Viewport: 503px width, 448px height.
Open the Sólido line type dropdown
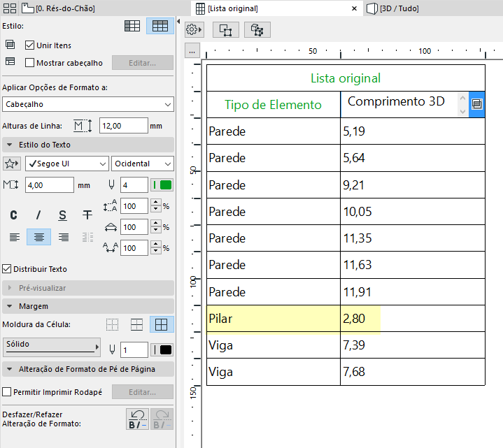tap(52, 347)
